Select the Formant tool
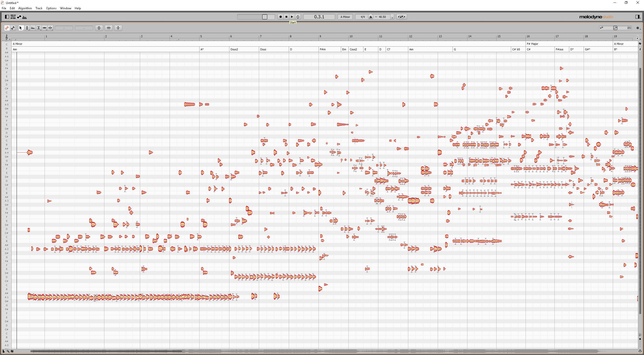Screen dimensions: 644x355 pos(33,28)
